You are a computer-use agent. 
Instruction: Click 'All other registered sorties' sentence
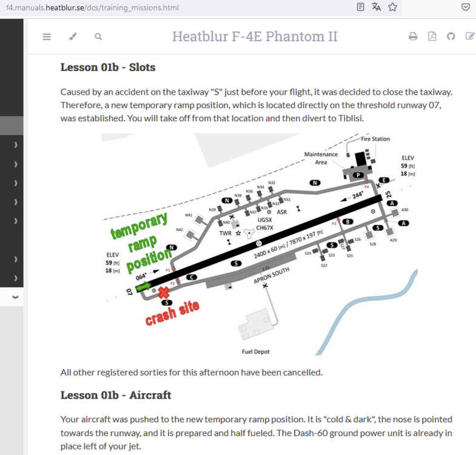[192, 372]
